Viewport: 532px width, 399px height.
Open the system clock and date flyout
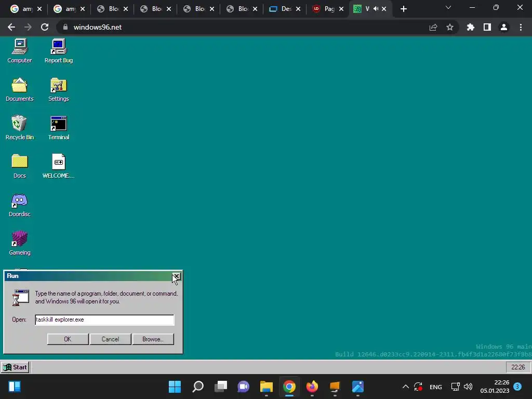pyautogui.click(x=495, y=387)
